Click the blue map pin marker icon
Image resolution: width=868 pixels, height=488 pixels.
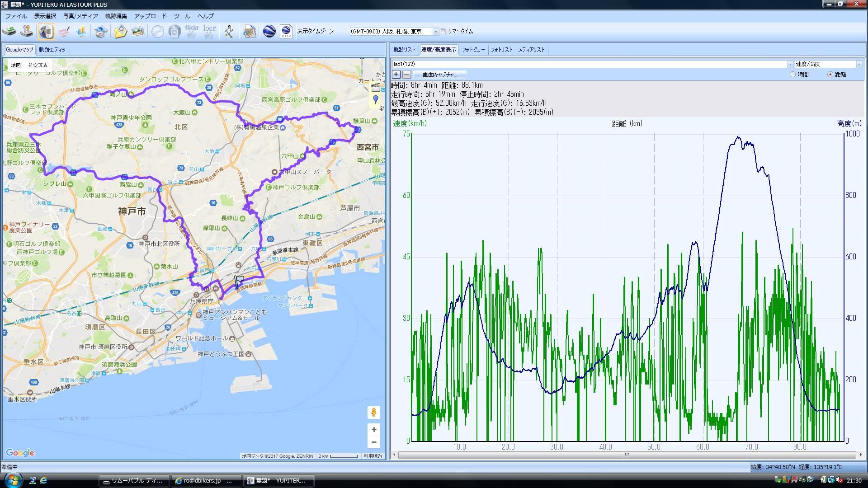[375, 100]
